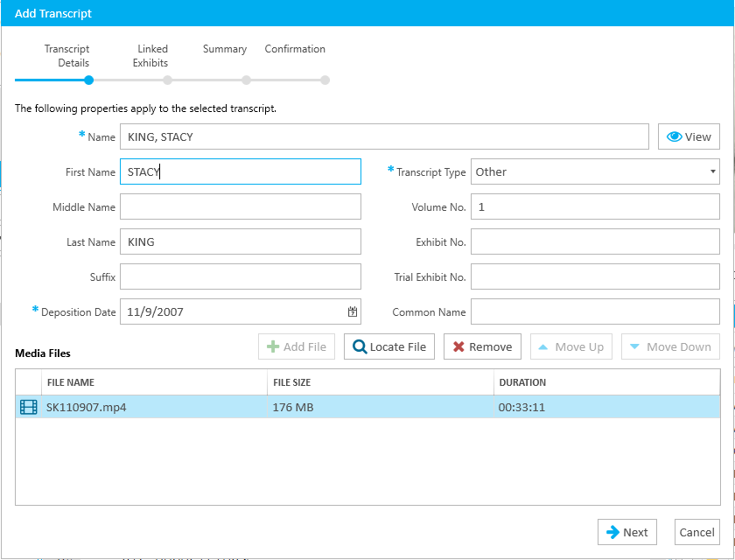Click into the Middle Name field
The image size is (735, 560).
(241, 206)
